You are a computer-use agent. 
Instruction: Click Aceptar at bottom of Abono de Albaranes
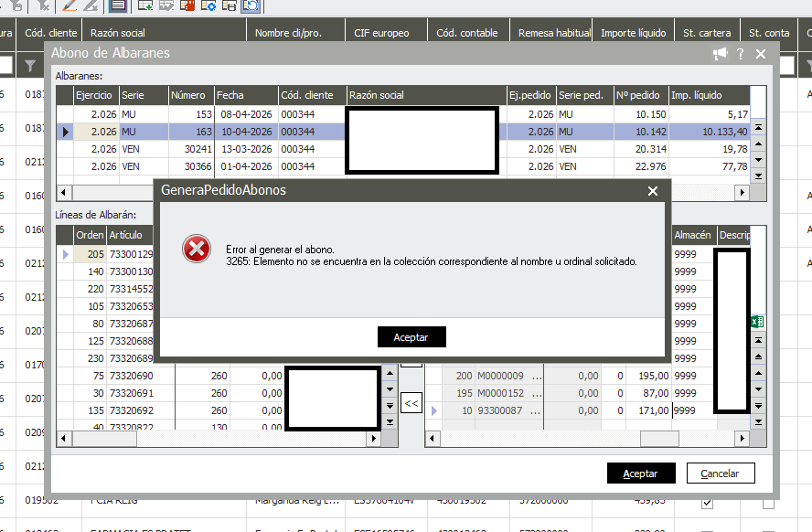pyautogui.click(x=640, y=473)
